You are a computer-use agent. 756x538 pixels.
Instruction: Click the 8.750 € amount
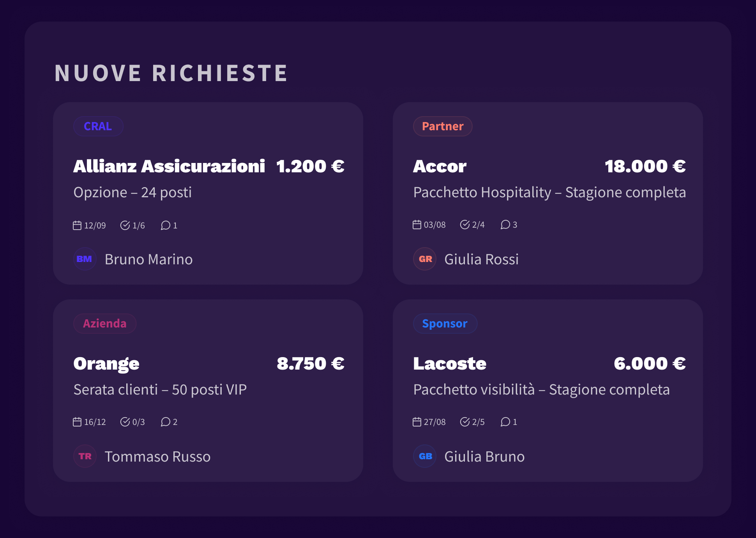(310, 364)
